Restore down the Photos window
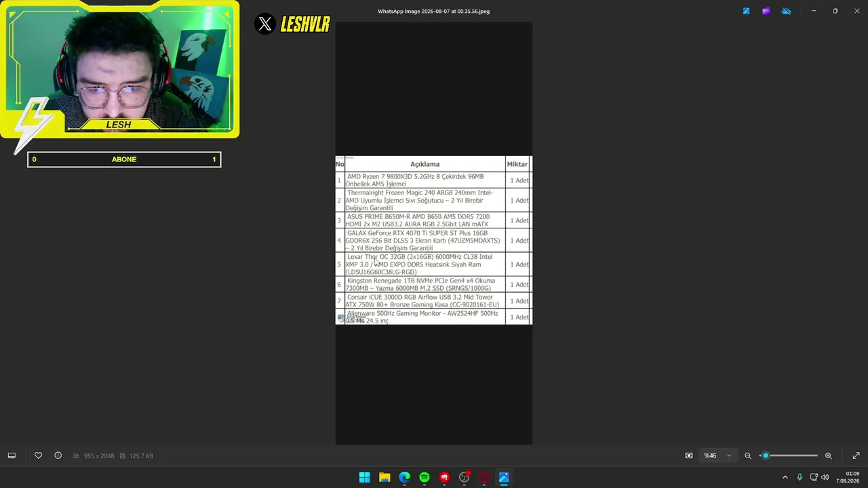 point(835,11)
